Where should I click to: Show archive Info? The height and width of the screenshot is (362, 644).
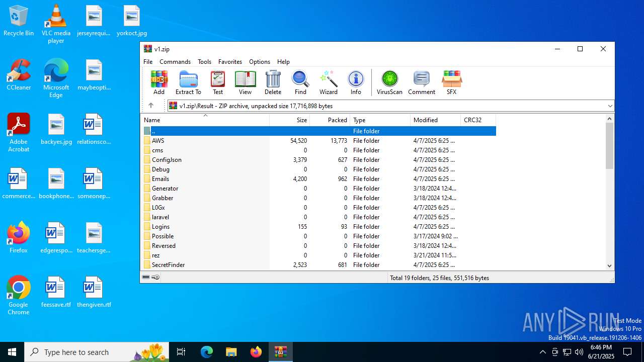[356, 82]
